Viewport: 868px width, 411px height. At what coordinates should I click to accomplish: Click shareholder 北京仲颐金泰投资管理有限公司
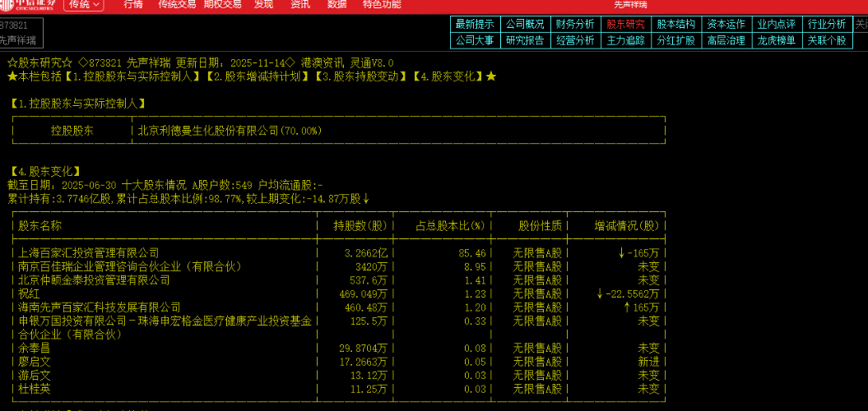[x=94, y=280]
